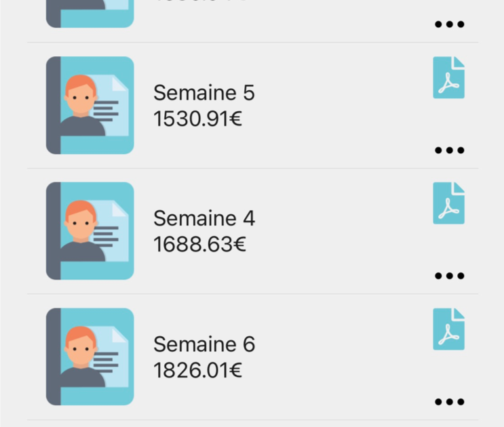Select the Semaine 6 title text

point(204,344)
